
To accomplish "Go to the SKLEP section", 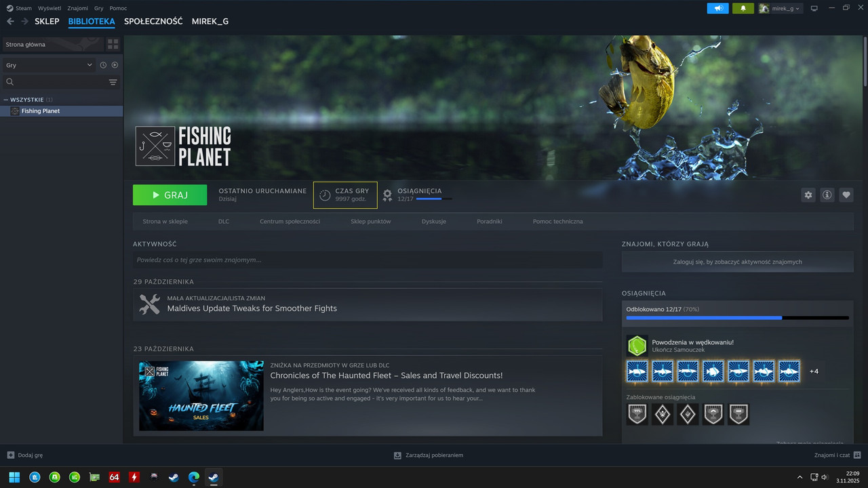I will click(47, 22).
